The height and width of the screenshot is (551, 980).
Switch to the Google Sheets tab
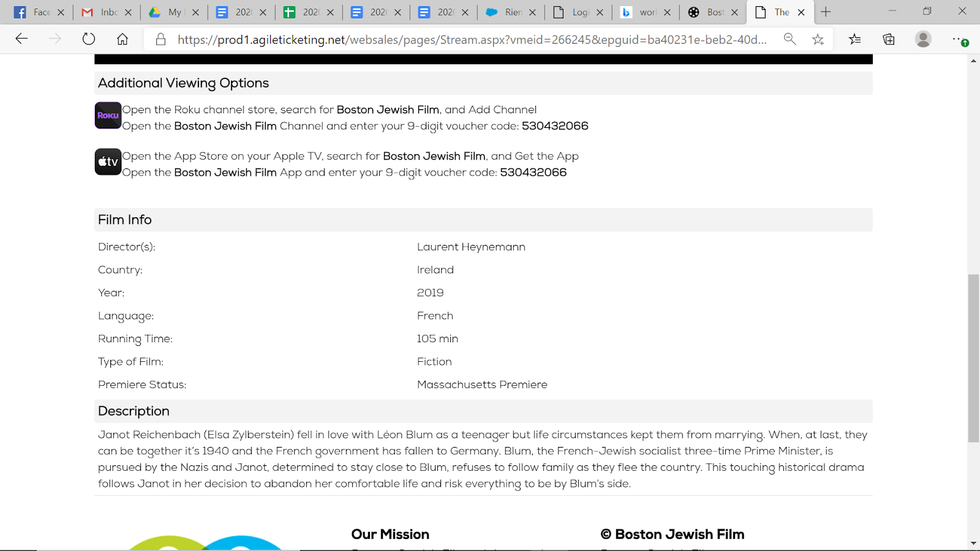(x=301, y=12)
